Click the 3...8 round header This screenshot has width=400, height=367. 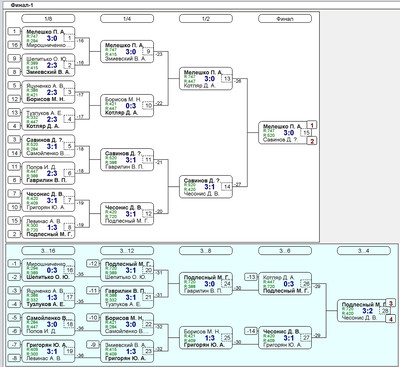(206, 251)
